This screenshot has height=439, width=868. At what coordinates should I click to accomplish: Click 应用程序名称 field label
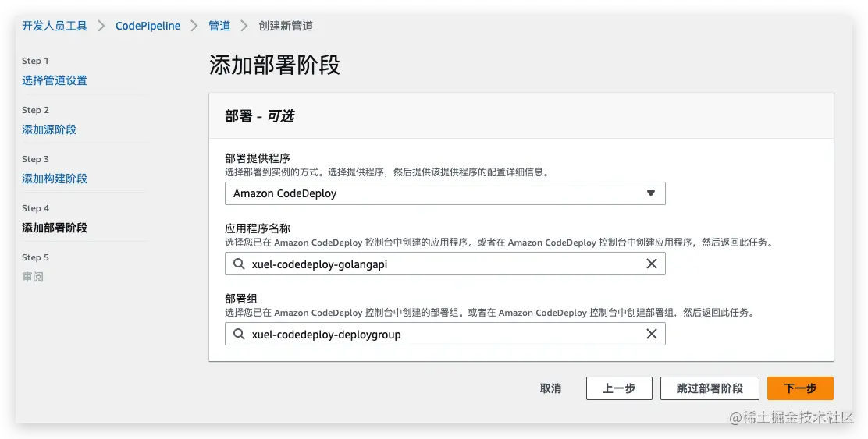point(258,228)
